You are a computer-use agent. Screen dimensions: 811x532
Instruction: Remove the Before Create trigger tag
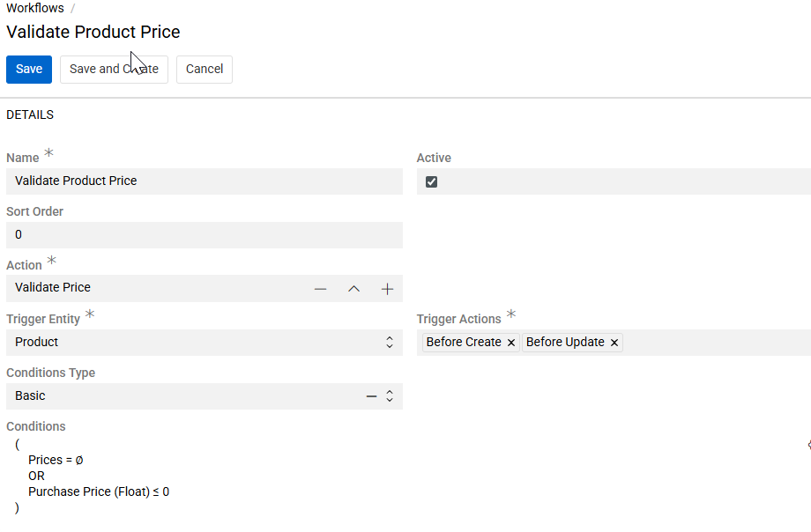pyautogui.click(x=511, y=343)
